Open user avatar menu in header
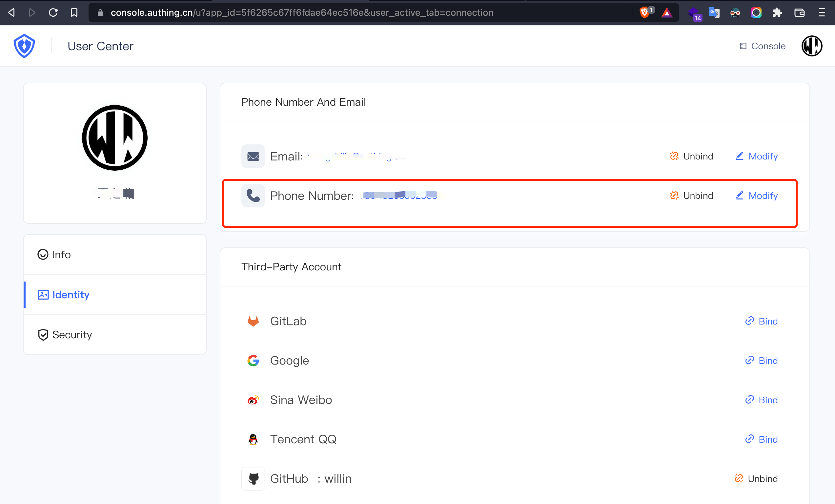 coord(812,46)
